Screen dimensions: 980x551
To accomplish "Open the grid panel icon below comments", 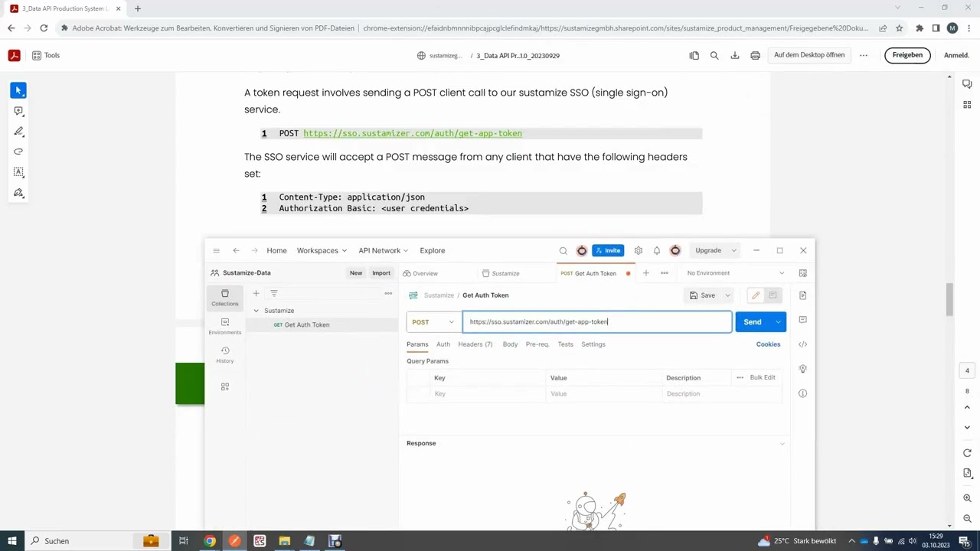I will pos(967,105).
